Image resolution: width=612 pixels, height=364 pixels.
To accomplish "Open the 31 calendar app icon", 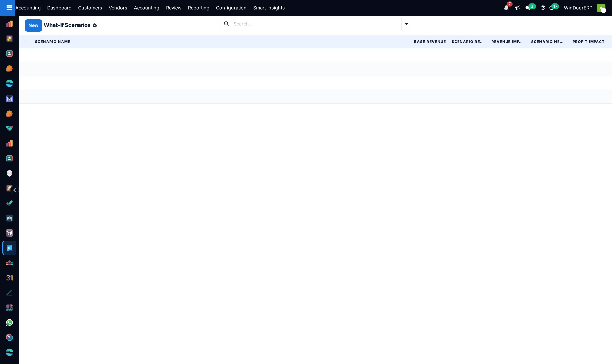I will click(9, 278).
